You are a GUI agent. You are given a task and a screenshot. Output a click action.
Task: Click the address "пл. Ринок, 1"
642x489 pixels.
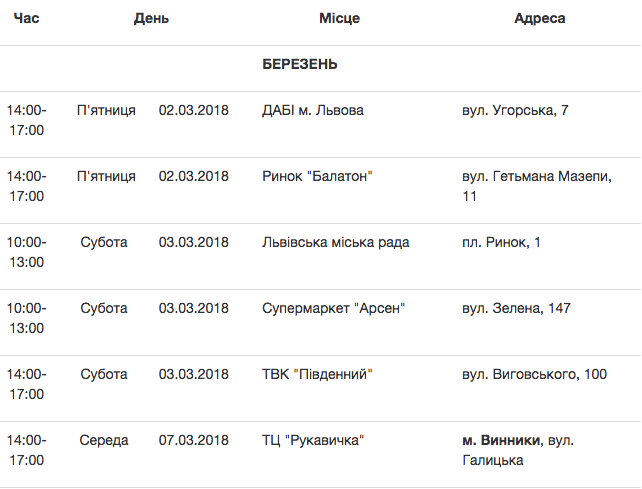[x=501, y=242]
